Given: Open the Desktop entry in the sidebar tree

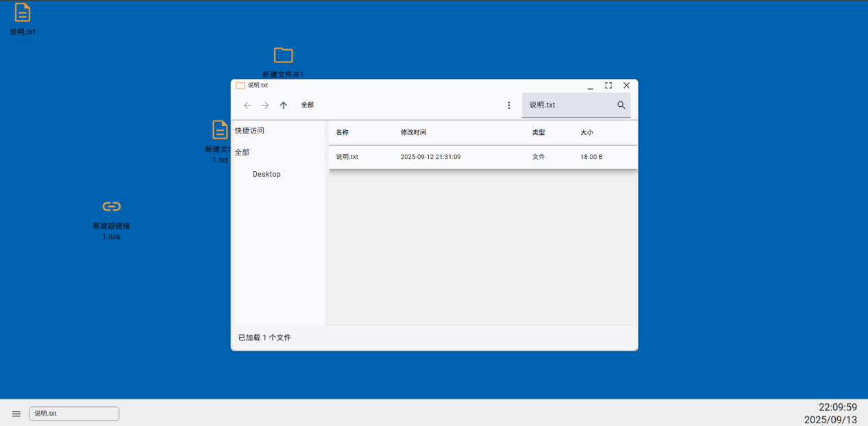Looking at the screenshot, I should point(266,174).
